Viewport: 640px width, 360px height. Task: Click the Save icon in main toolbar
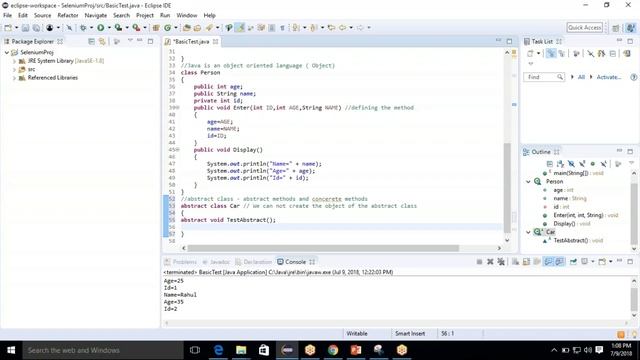point(25,28)
